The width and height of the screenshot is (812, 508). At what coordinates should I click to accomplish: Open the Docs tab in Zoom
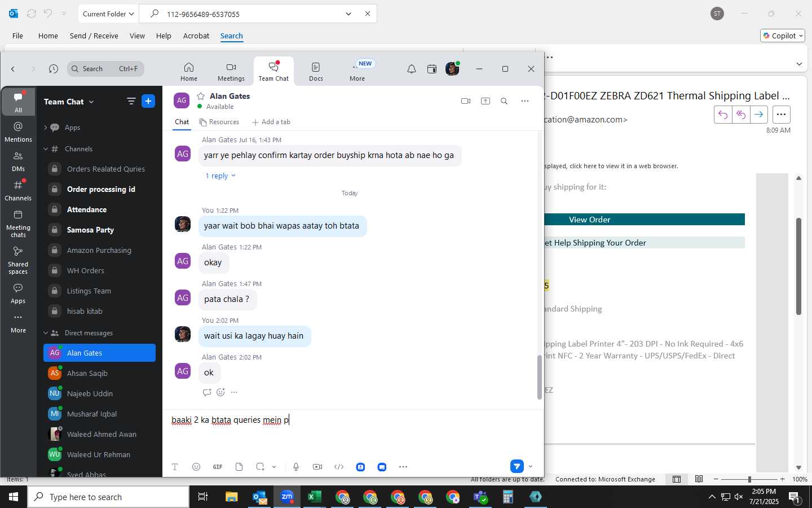click(x=316, y=72)
